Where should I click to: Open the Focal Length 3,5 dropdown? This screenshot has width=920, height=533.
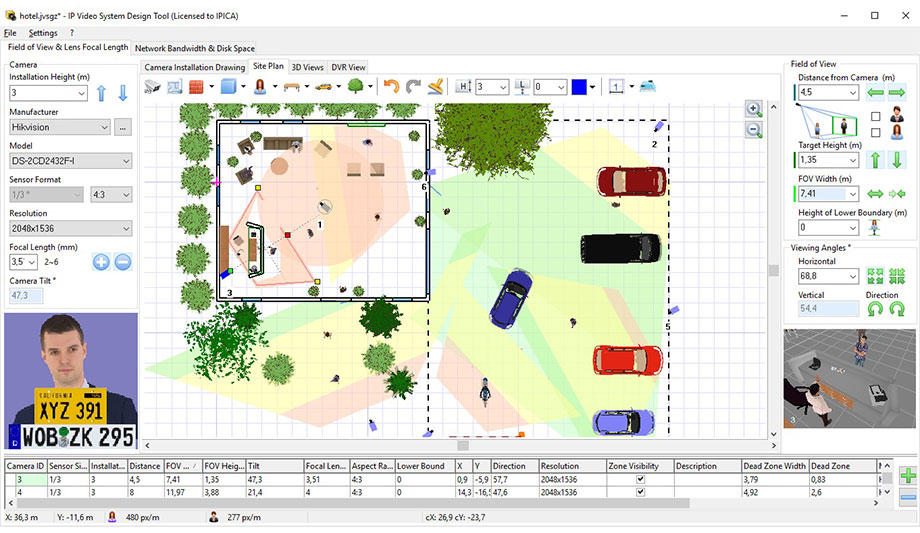pyautogui.click(x=23, y=262)
